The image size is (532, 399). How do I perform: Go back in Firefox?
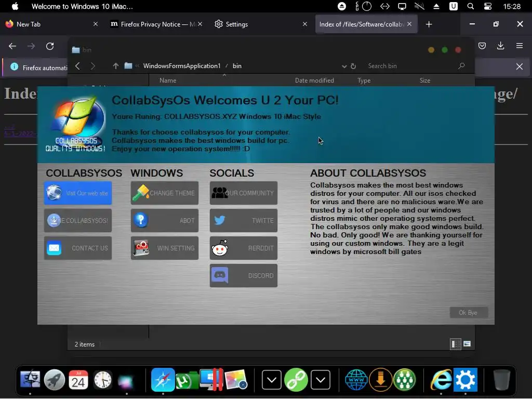(x=12, y=46)
